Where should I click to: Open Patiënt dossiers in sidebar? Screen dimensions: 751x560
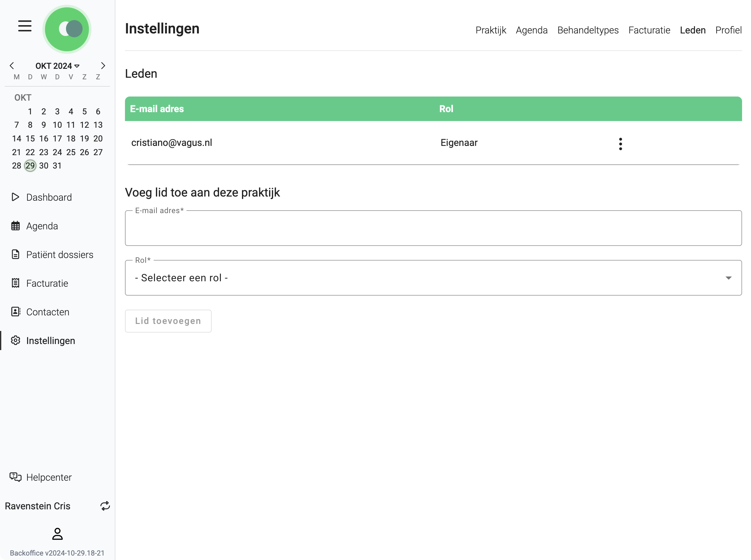click(x=59, y=255)
